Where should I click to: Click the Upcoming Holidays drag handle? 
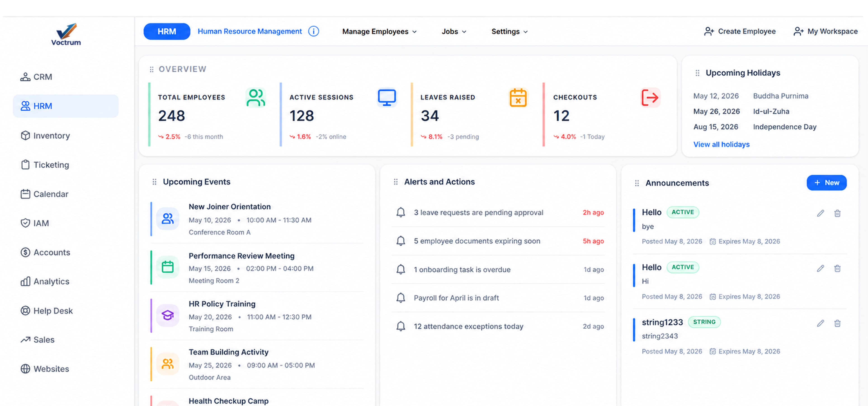click(x=698, y=73)
